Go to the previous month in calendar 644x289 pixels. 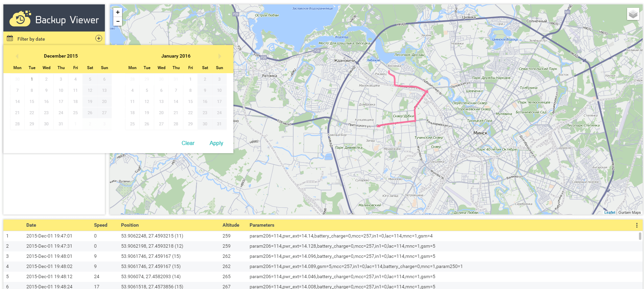click(17, 56)
